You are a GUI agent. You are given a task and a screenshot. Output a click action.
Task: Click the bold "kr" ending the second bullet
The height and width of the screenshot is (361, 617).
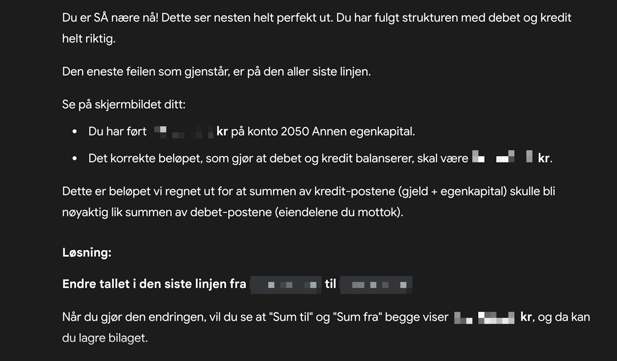[543, 158]
